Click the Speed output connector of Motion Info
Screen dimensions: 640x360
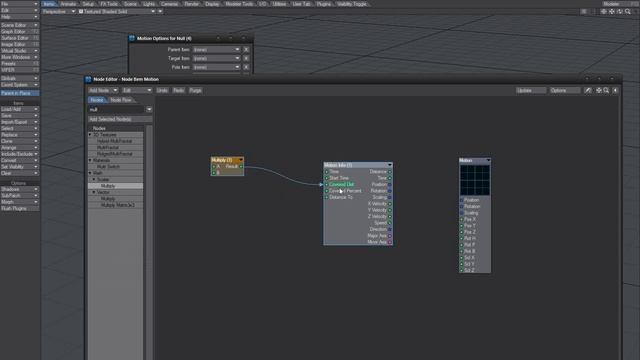pos(390,223)
